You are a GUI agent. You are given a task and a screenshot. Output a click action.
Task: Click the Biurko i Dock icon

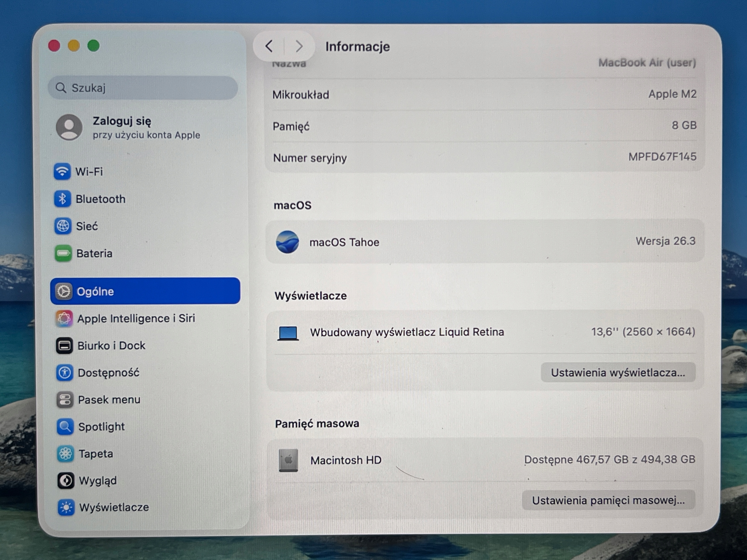(64, 346)
